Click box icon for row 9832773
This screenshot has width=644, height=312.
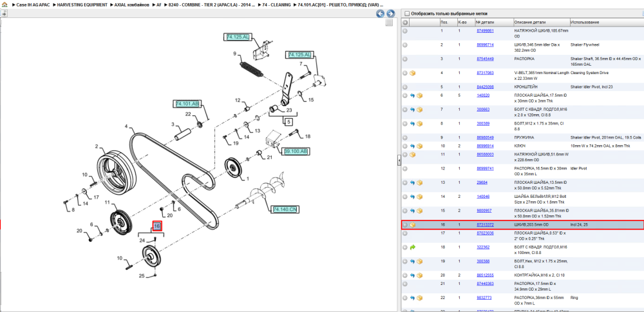click(419, 298)
